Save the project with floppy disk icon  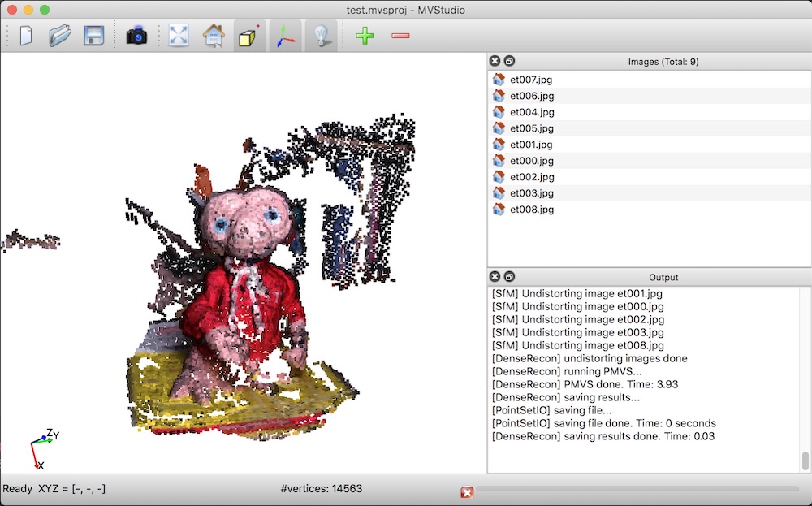click(93, 36)
